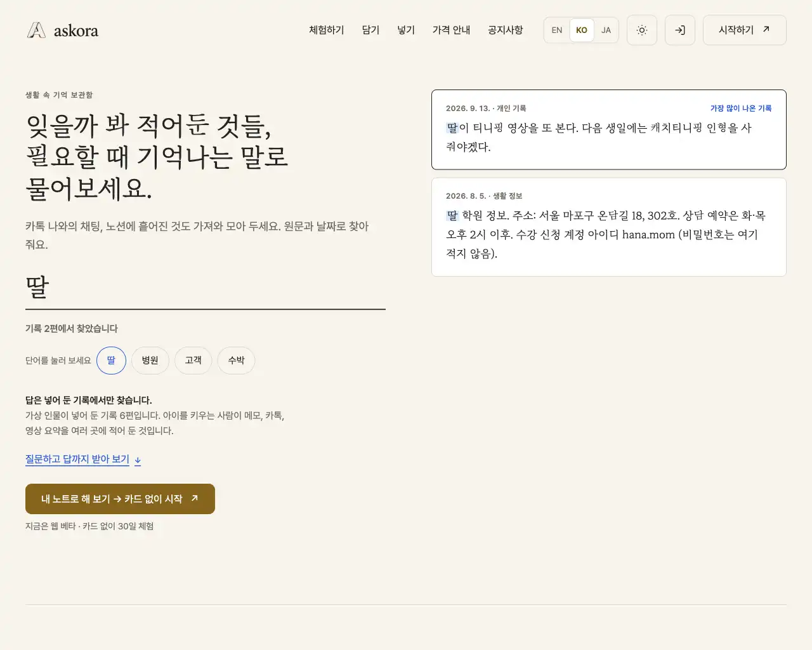This screenshot has height=650, width=812.
Task: Toggle the light/dark theme sun icon
Action: (642, 30)
